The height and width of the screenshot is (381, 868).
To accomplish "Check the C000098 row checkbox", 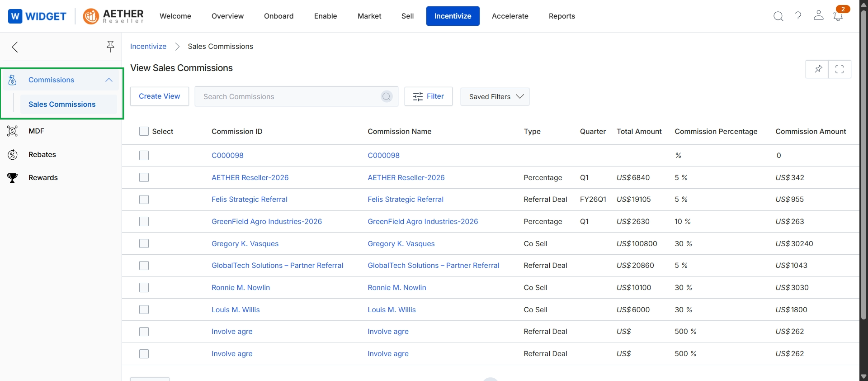I will point(144,155).
